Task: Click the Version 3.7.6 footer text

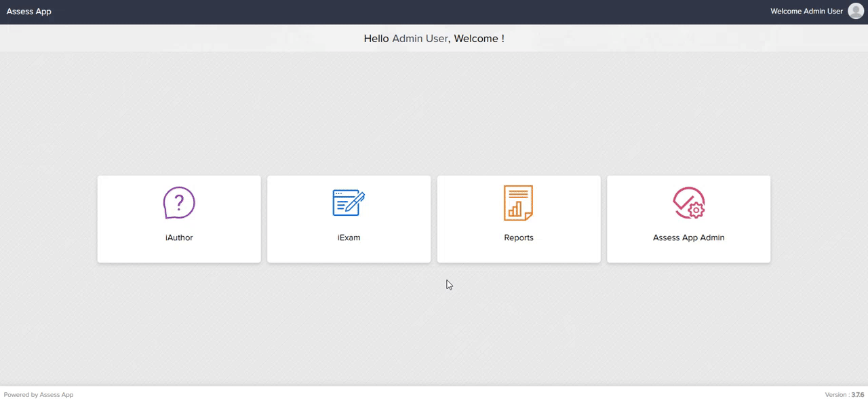Action: 844,394
